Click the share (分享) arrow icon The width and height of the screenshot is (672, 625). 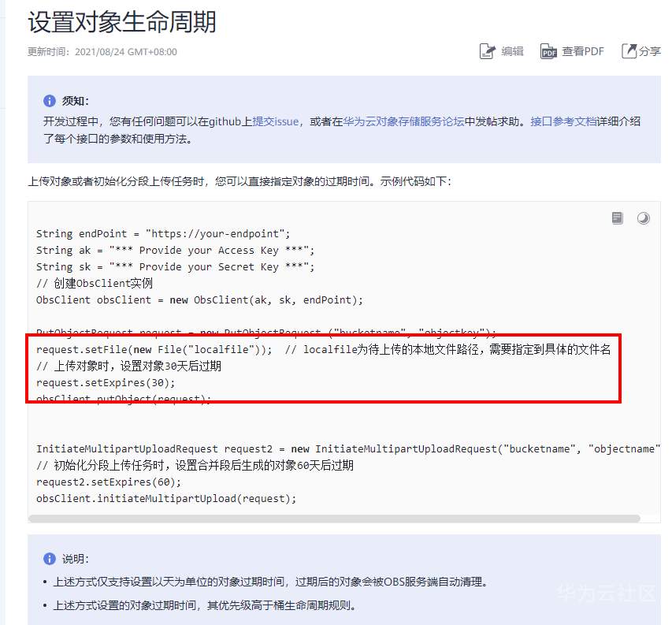629,51
